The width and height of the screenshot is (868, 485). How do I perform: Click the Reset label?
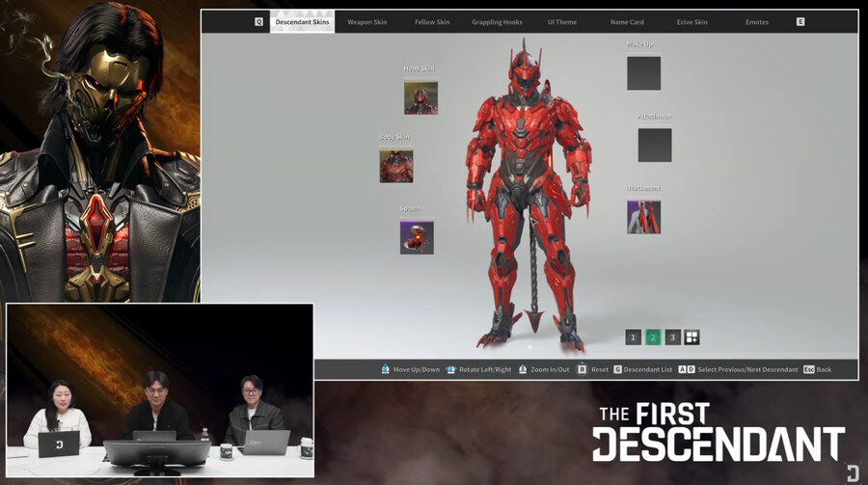(x=600, y=370)
